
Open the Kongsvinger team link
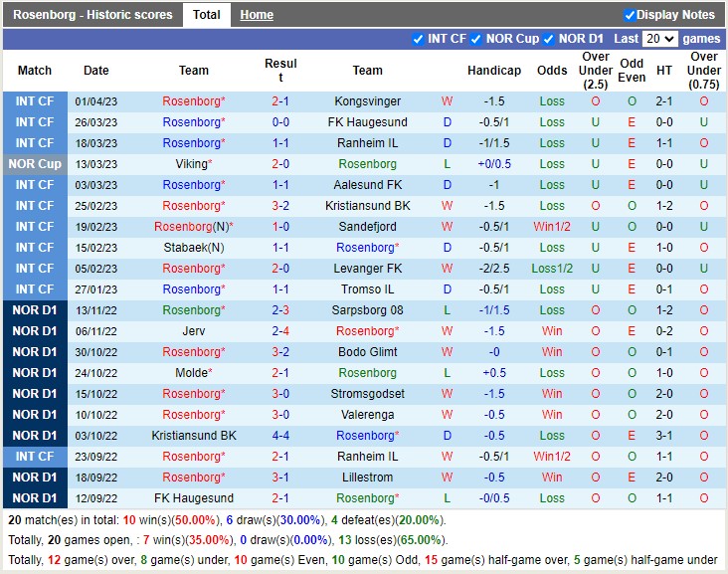click(367, 101)
